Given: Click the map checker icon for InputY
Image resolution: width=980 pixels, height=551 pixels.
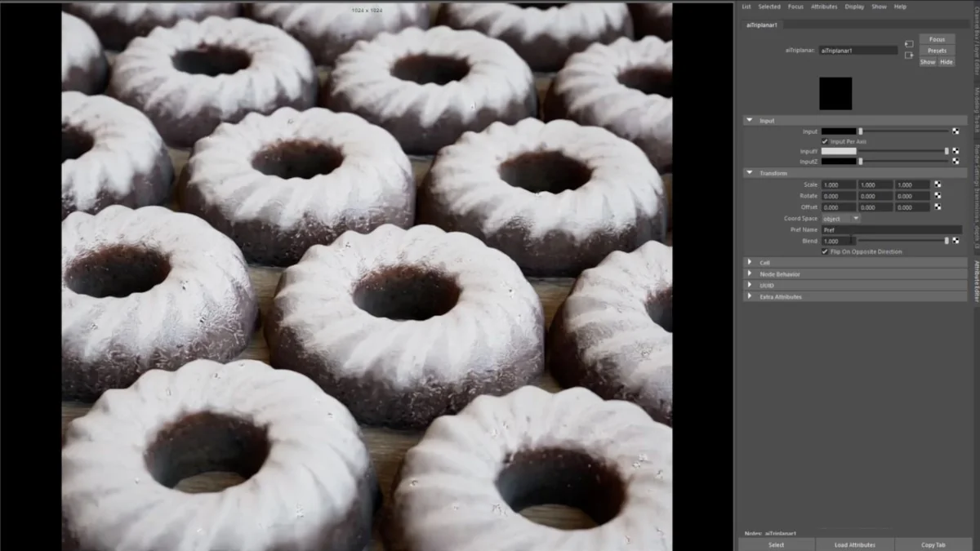Looking at the screenshot, I should tap(955, 151).
